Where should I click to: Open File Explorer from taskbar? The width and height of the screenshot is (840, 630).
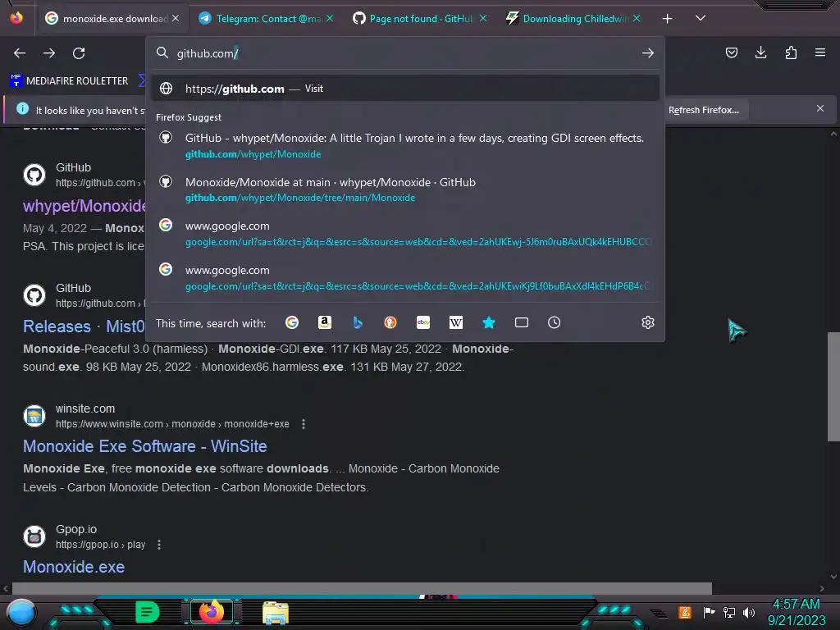click(276, 612)
